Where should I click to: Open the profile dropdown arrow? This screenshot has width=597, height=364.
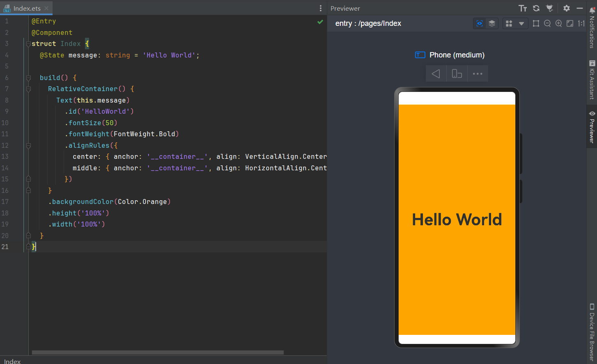coord(521,23)
